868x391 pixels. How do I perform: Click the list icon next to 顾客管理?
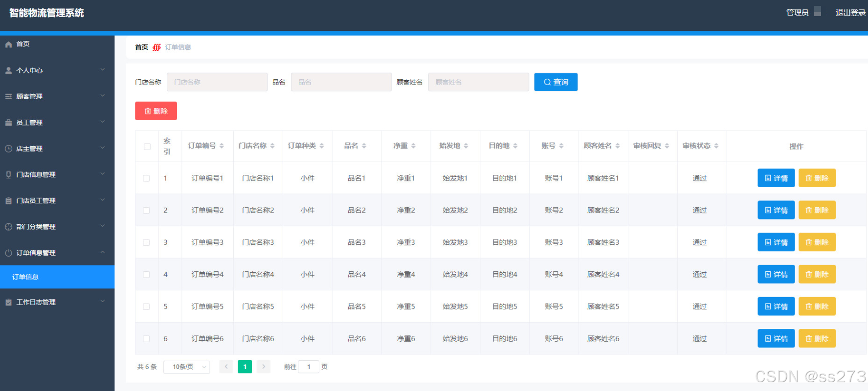tap(8, 97)
